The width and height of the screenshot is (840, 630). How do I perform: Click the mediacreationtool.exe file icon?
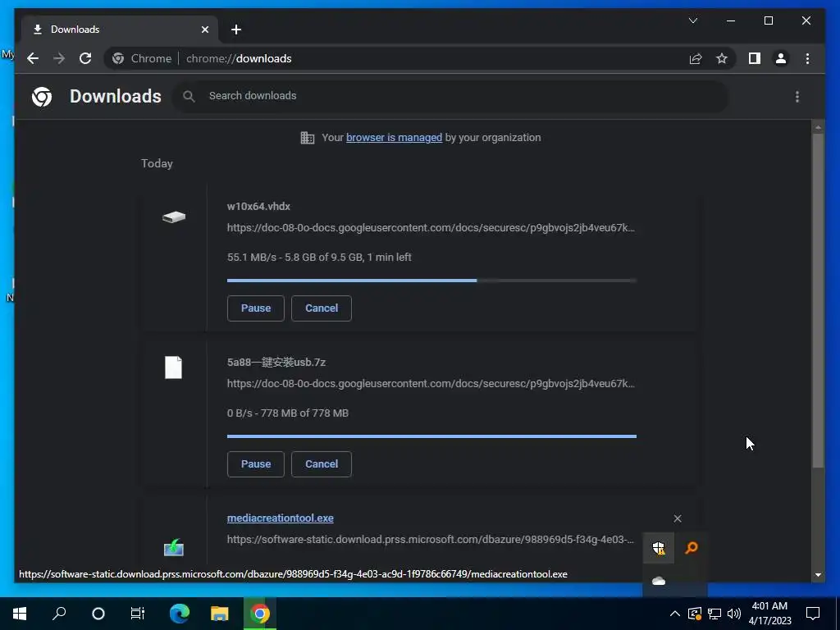[x=174, y=547]
